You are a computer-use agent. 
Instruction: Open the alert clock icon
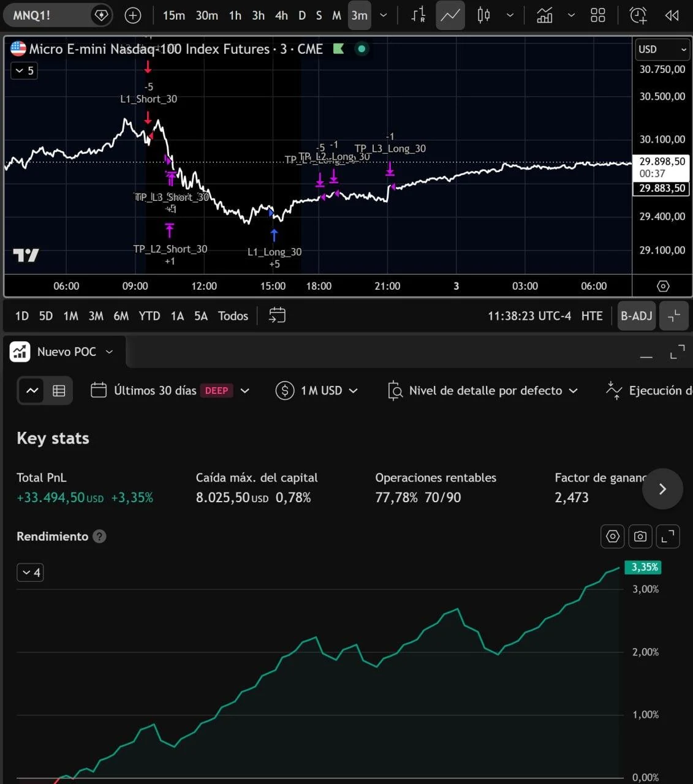[x=638, y=15]
